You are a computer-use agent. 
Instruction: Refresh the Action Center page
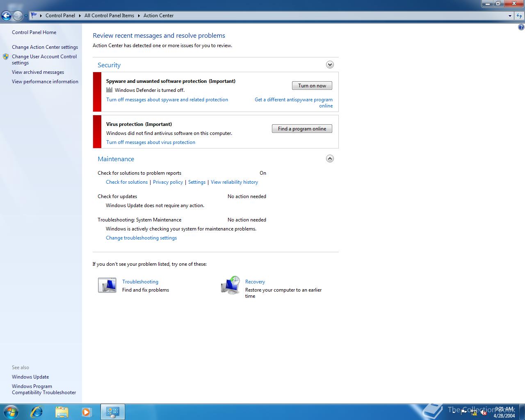click(x=519, y=16)
